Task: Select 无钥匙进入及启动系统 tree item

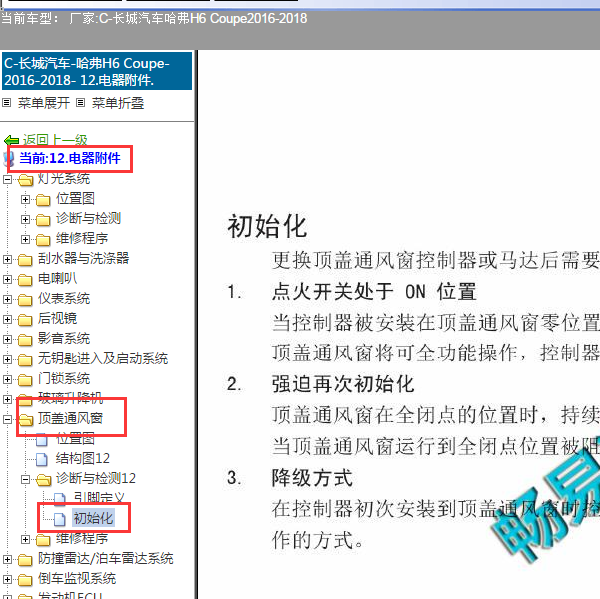Action: click(x=103, y=358)
